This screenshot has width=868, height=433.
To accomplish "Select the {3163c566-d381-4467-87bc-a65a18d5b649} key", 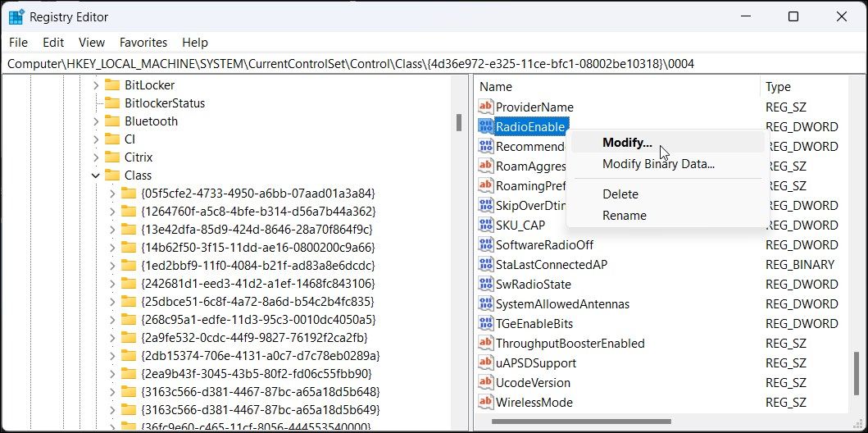I will 260,410.
